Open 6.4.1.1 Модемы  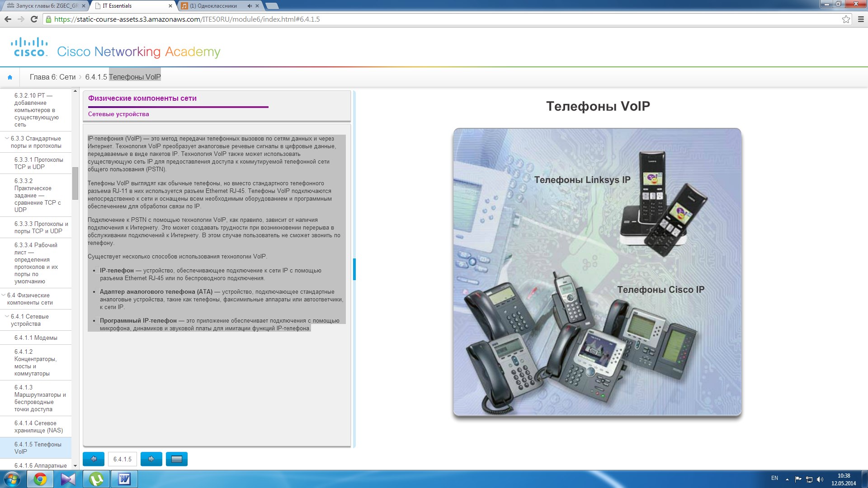36,338
